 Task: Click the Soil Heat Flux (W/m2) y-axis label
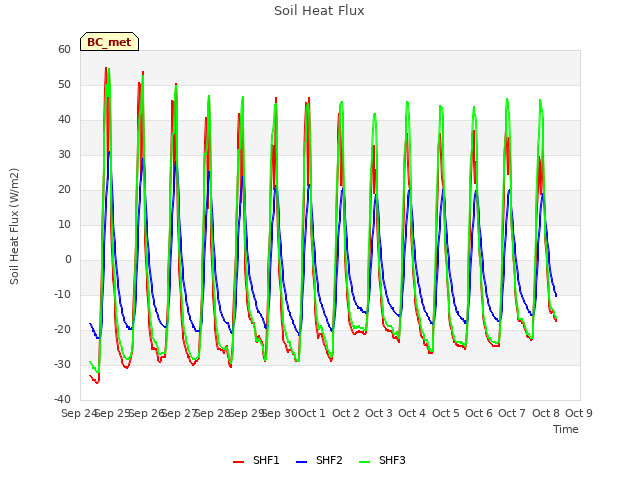click(x=14, y=226)
